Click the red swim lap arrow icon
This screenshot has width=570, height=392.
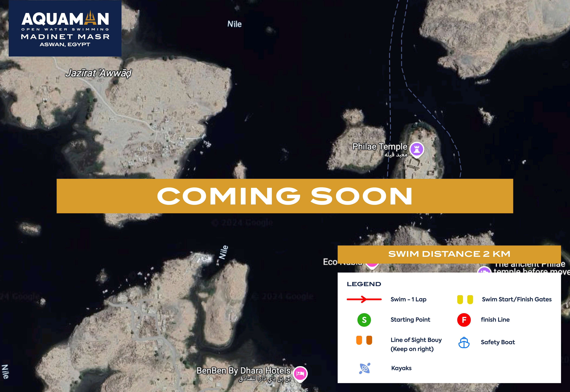point(364,299)
